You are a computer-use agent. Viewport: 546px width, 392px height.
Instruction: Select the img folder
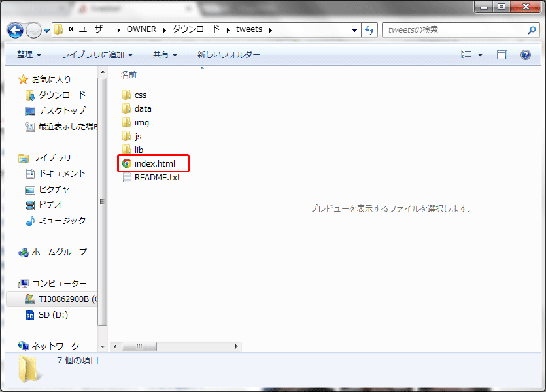coord(142,123)
